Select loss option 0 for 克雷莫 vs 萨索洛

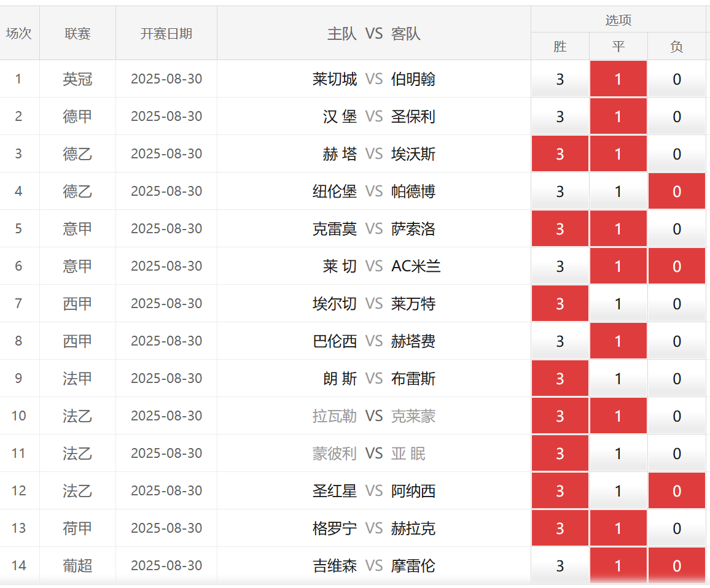(677, 228)
